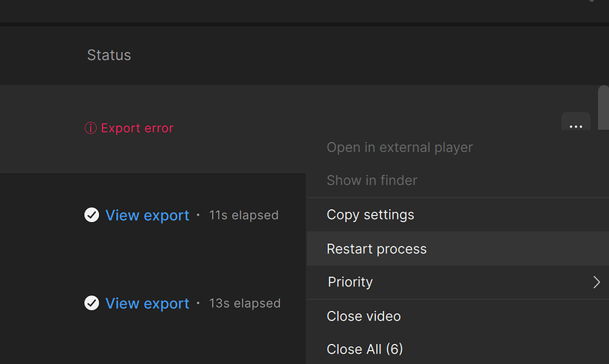Select Restart process in the menu
609x364 pixels.
click(x=377, y=249)
